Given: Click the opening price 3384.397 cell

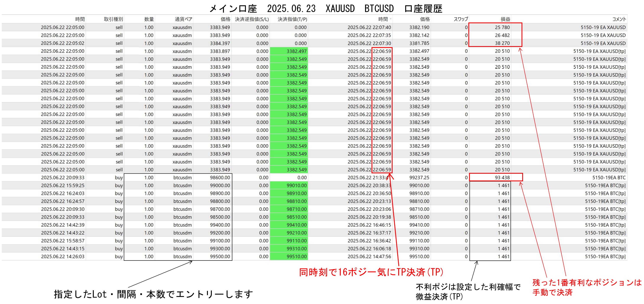Looking at the screenshot, I should coord(220,43).
